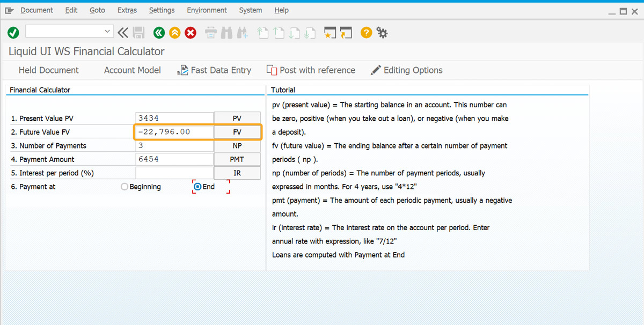Open Find using the binoculars icon

pos(226,33)
